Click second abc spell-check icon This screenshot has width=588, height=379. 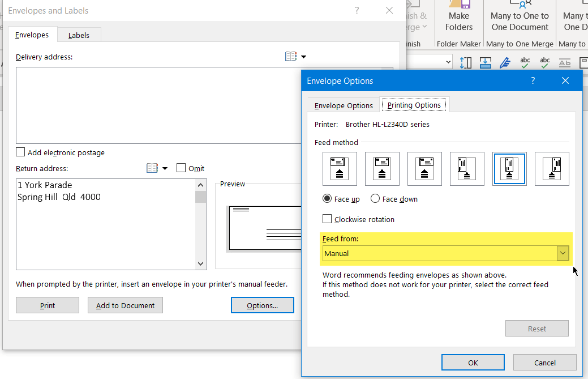tap(545, 62)
